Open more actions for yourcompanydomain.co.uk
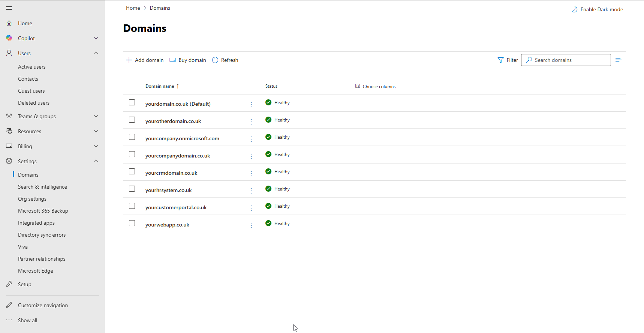 [x=251, y=156]
